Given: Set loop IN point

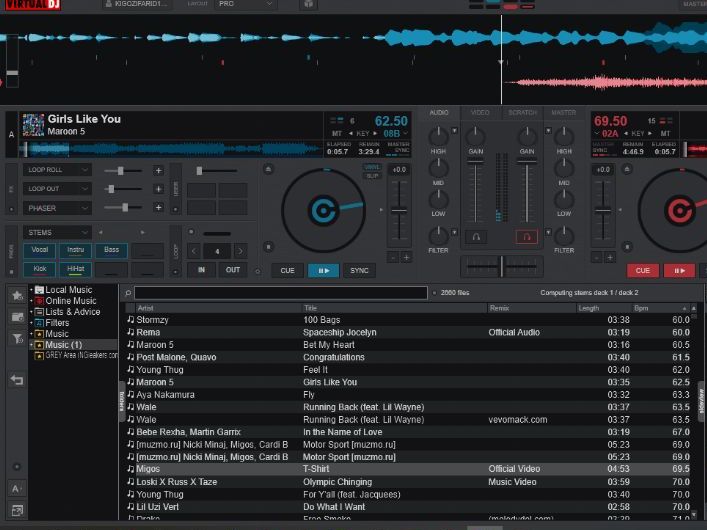Looking at the screenshot, I should click(x=201, y=270).
